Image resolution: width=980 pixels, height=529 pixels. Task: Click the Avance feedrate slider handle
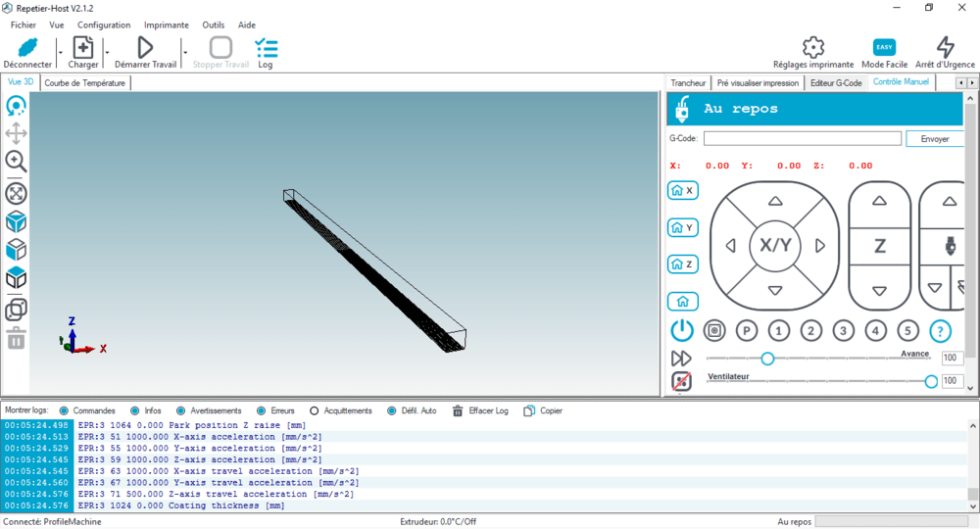767,359
